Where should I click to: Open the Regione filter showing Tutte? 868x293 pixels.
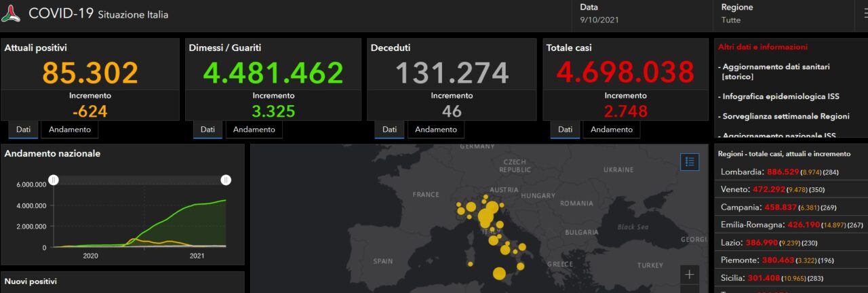pyautogui.click(x=783, y=14)
